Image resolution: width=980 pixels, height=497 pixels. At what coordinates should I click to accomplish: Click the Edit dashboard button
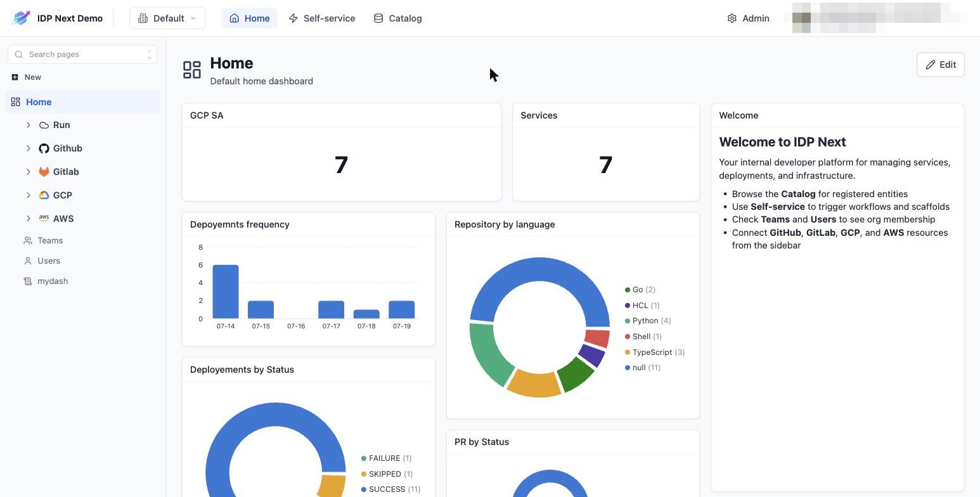coord(940,65)
